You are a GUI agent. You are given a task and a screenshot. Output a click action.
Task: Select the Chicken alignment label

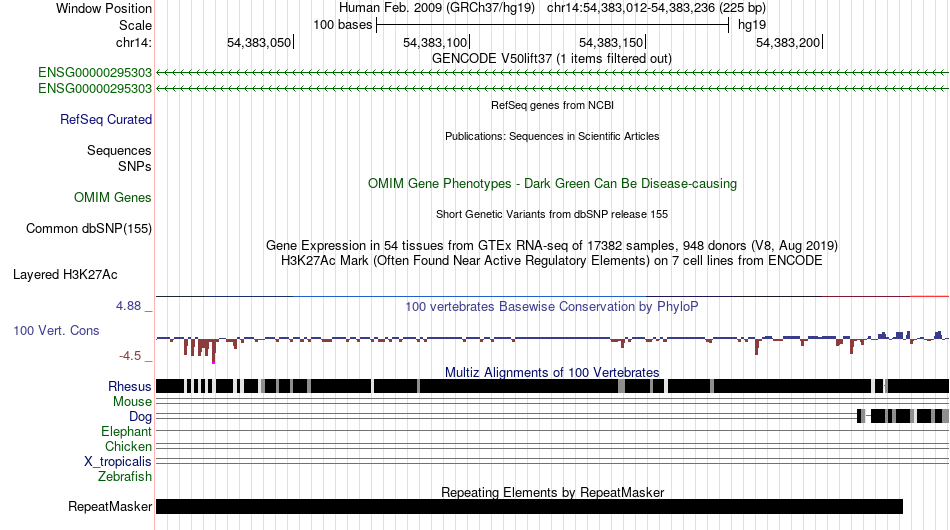click(x=128, y=446)
